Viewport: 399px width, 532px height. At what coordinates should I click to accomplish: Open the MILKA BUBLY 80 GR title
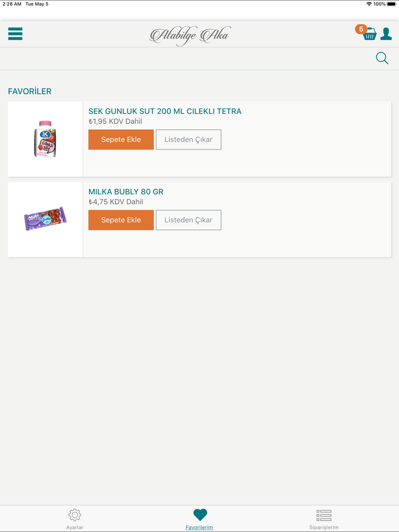[x=126, y=192]
